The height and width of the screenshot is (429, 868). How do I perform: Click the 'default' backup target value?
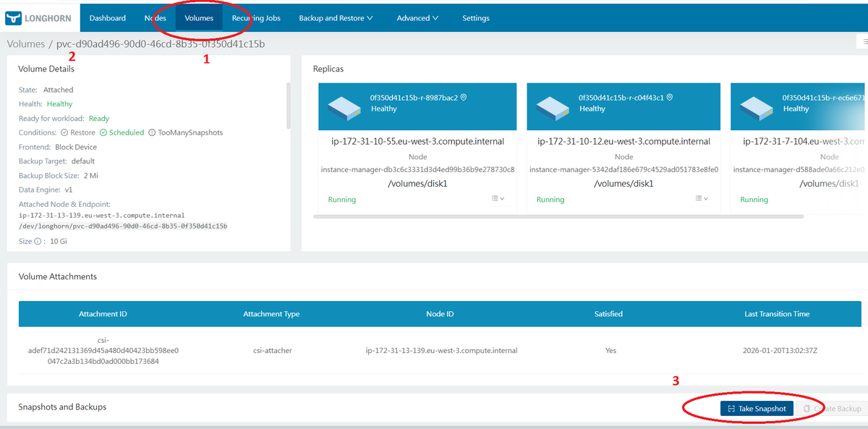[83, 161]
